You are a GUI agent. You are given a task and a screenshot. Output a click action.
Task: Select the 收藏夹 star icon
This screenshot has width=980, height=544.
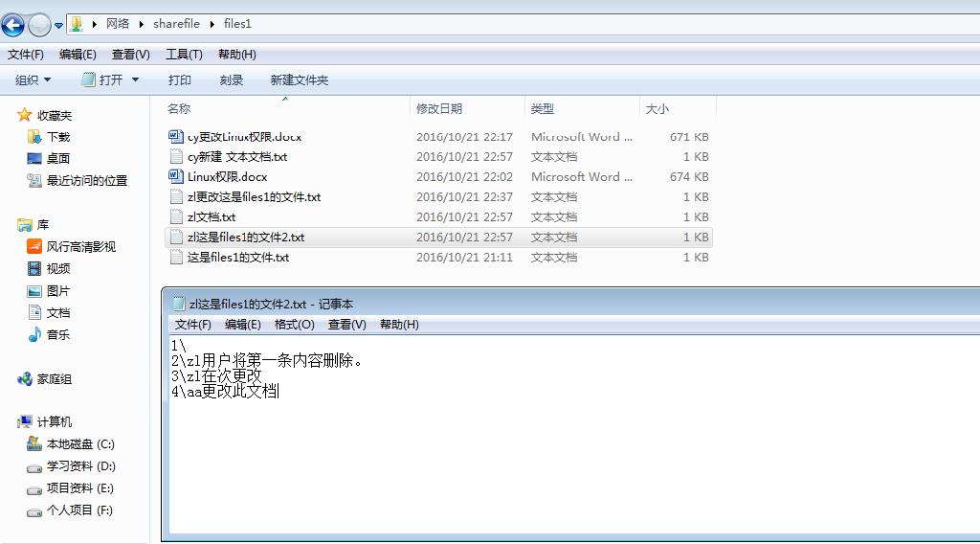[x=24, y=115]
